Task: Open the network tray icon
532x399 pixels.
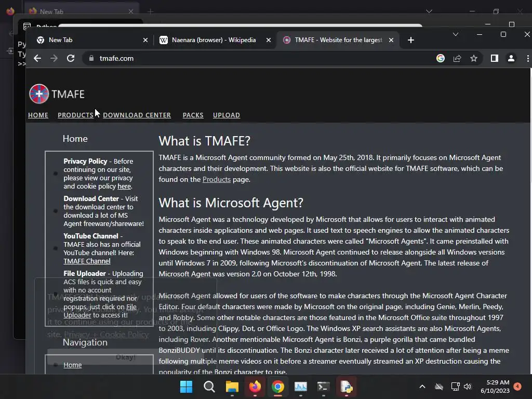Action: (455, 387)
